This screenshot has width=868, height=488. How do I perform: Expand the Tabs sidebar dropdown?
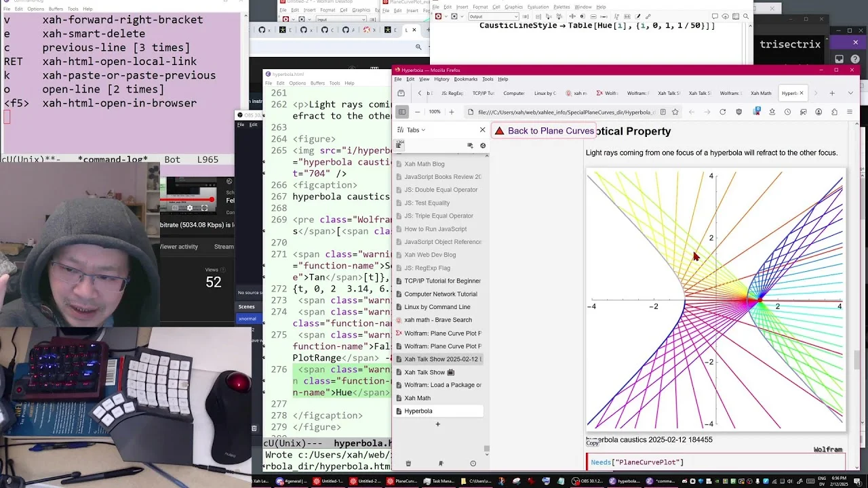(x=416, y=130)
